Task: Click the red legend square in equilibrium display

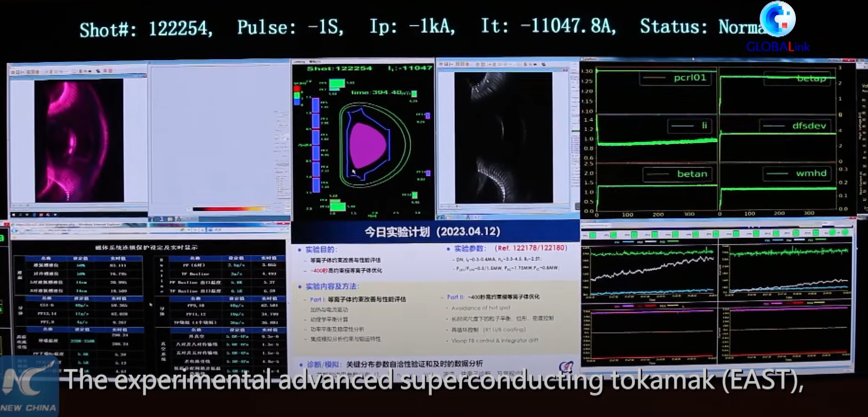Action: [297, 89]
